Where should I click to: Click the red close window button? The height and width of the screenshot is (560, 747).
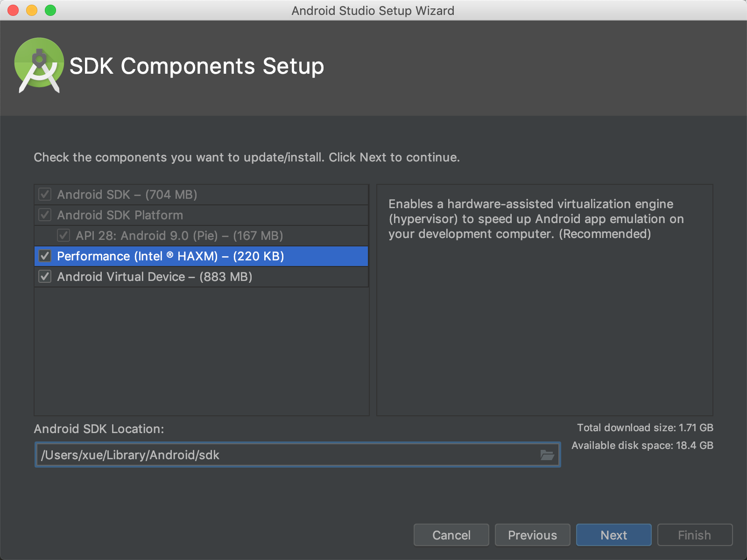13,10
